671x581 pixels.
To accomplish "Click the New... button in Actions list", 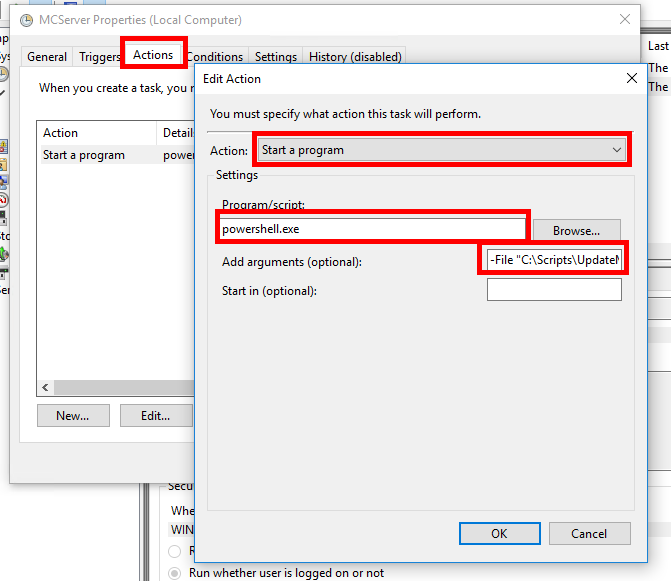I will coord(73,415).
